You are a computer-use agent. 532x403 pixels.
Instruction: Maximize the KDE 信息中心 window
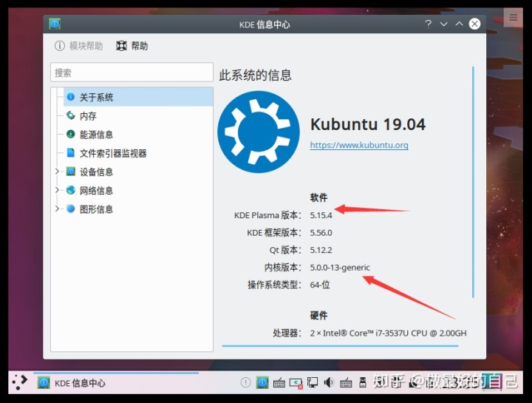[x=459, y=24]
